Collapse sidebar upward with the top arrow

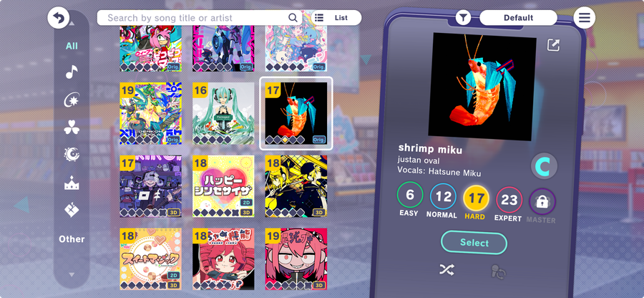[x=72, y=24]
